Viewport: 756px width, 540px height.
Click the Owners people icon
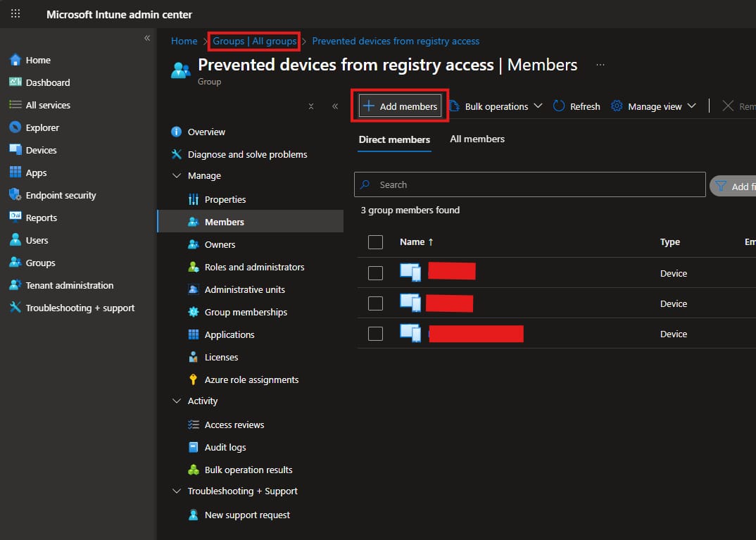(194, 244)
